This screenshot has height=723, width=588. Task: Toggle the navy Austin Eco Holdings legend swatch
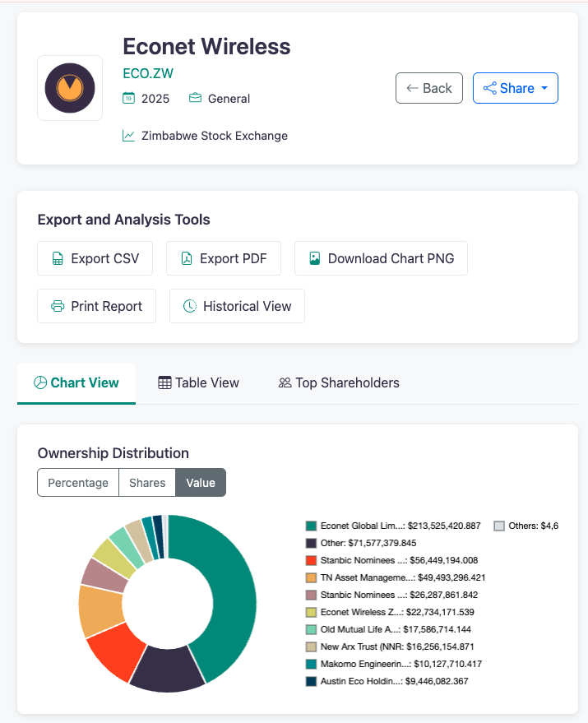click(x=312, y=682)
